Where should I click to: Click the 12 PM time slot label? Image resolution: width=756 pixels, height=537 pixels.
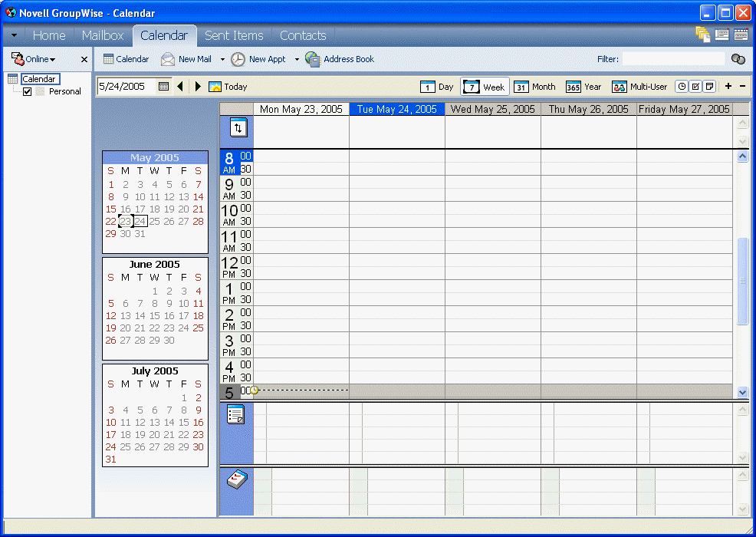coord(229,266)
